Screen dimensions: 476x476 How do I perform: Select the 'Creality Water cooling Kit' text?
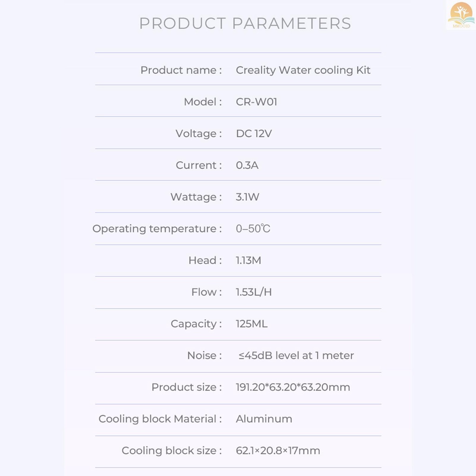[x=303, y=70]
